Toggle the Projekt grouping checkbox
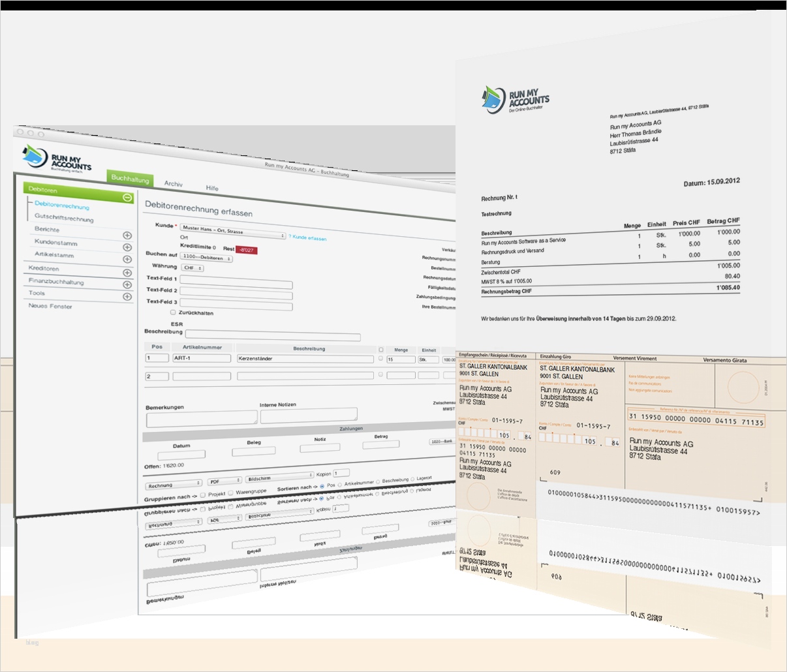This screenshot has width=787, height=672. (203, 495)
